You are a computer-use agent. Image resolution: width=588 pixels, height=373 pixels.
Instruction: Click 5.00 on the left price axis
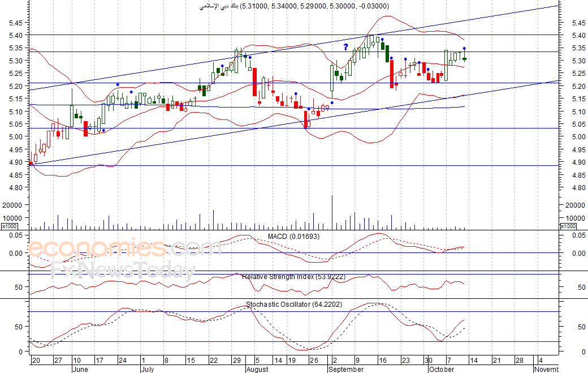pos(16,137)
